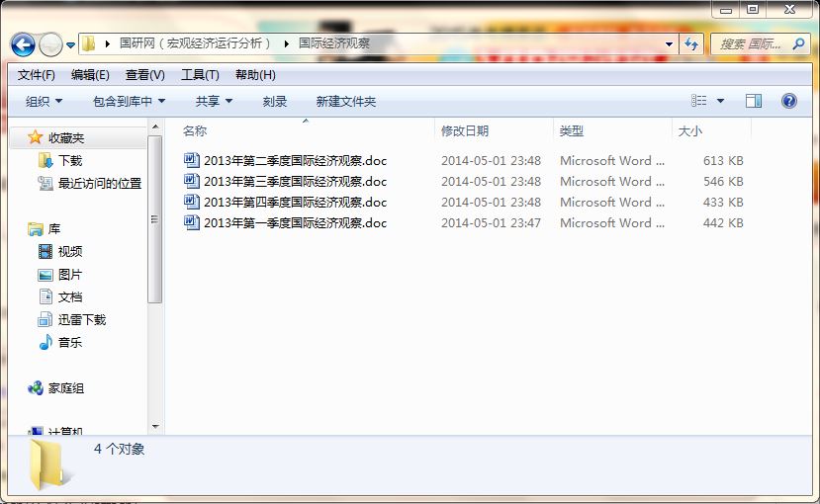Screen dimensions: 820x504
Task: Select 家庭组 in navigation pane
Action: (66, 388)
